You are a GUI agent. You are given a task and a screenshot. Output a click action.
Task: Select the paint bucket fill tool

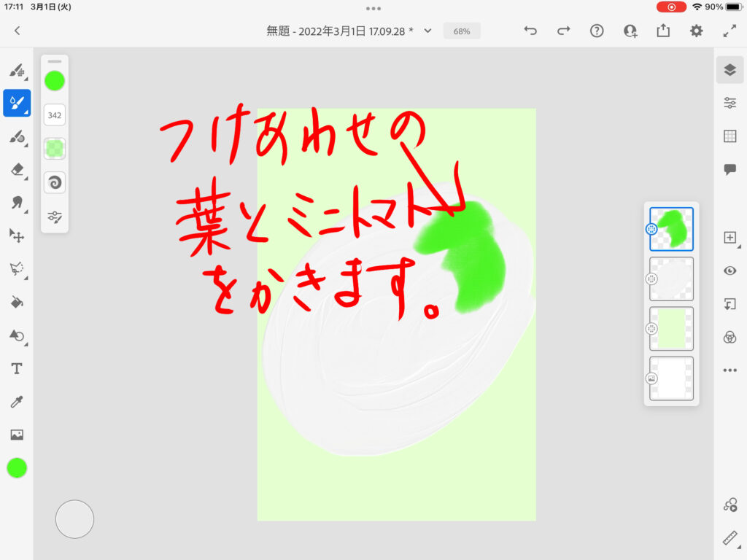pos(16,303)
